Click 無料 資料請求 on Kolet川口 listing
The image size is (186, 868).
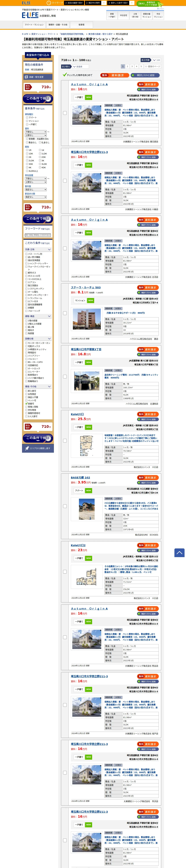148,414
